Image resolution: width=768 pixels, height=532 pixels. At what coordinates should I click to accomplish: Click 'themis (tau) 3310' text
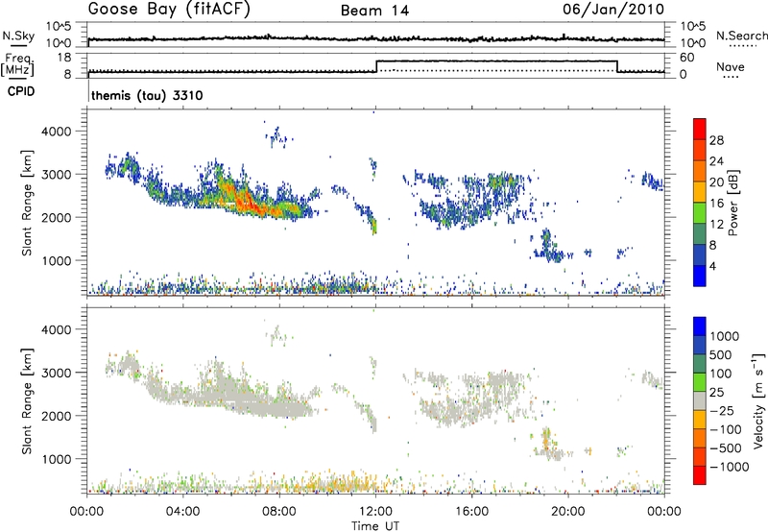[147, 95]
